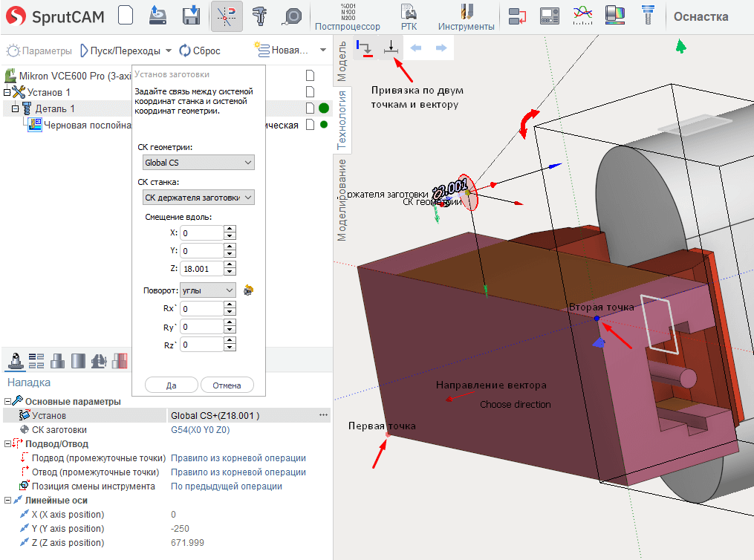Open the parameters list icon tab

click(x=36, y=361)
